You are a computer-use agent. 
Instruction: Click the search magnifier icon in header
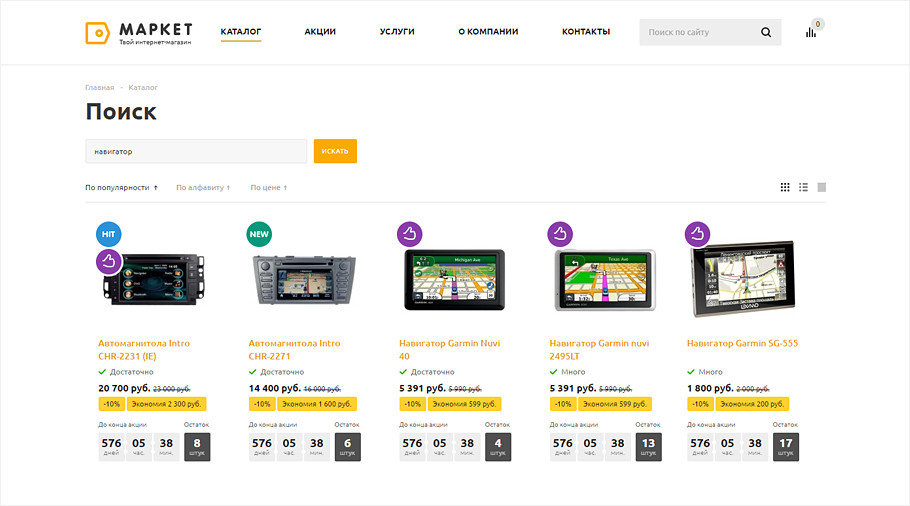click(x=766, y=32)
